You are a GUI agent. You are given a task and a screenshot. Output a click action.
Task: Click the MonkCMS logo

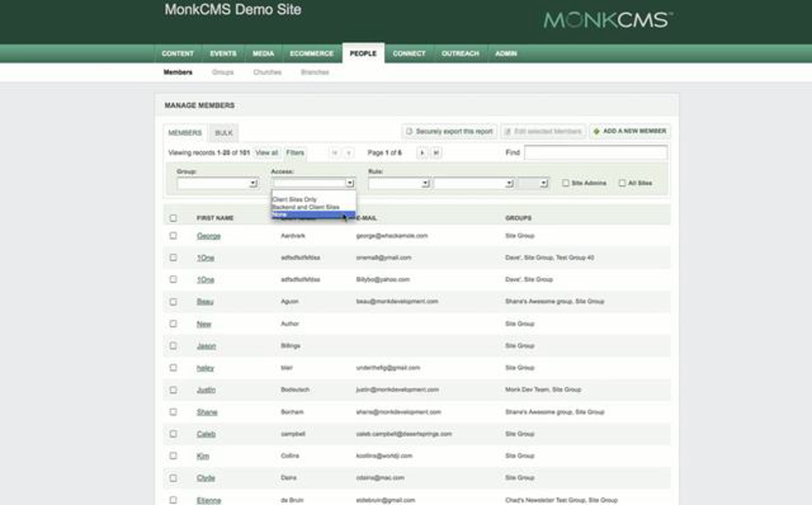click(x=608, y=20)
